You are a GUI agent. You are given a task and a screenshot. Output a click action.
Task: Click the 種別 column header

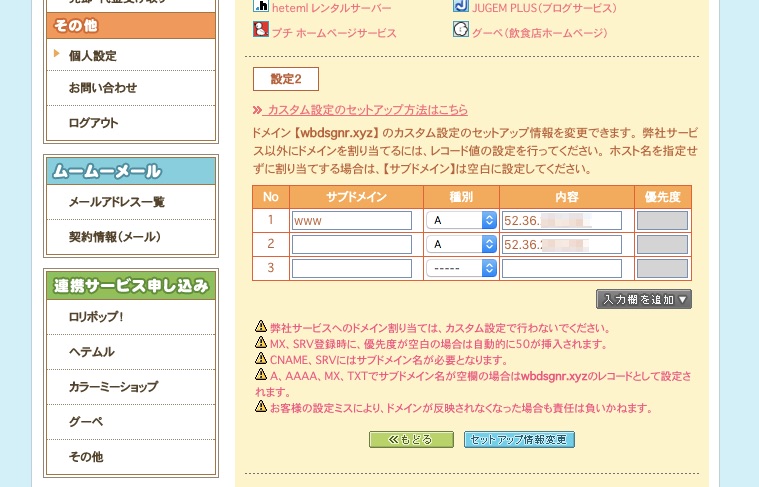tap(461, 197)
